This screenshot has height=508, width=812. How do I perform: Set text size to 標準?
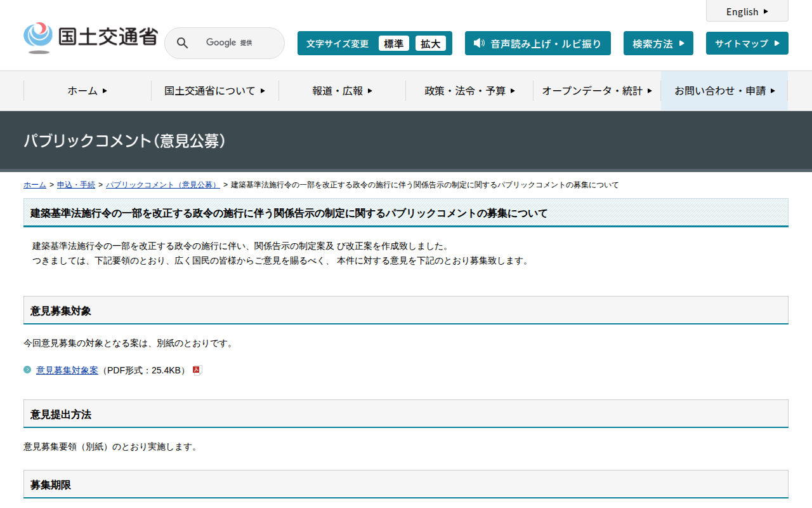(393, 43)
